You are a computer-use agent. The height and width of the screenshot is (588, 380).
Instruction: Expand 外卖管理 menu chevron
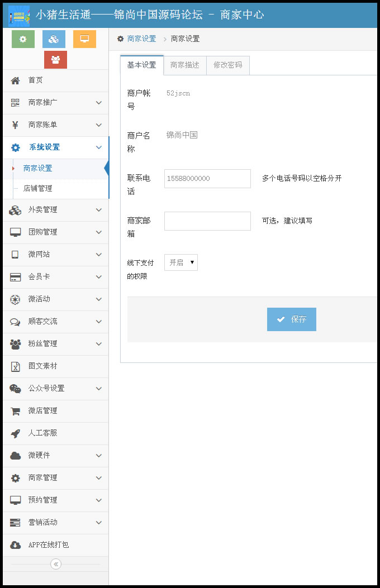click(x=99, y=210)
